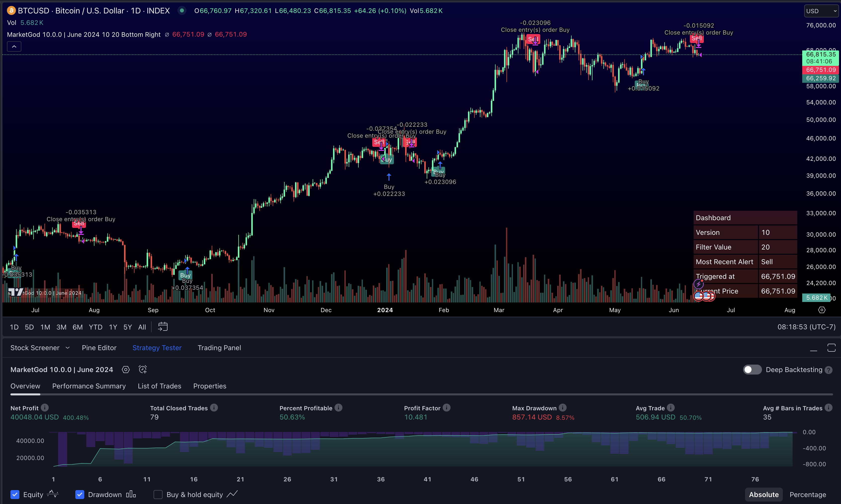Click Deep Backtesting help icon
The image size is (841, 504).
click(x=829, y=370)
